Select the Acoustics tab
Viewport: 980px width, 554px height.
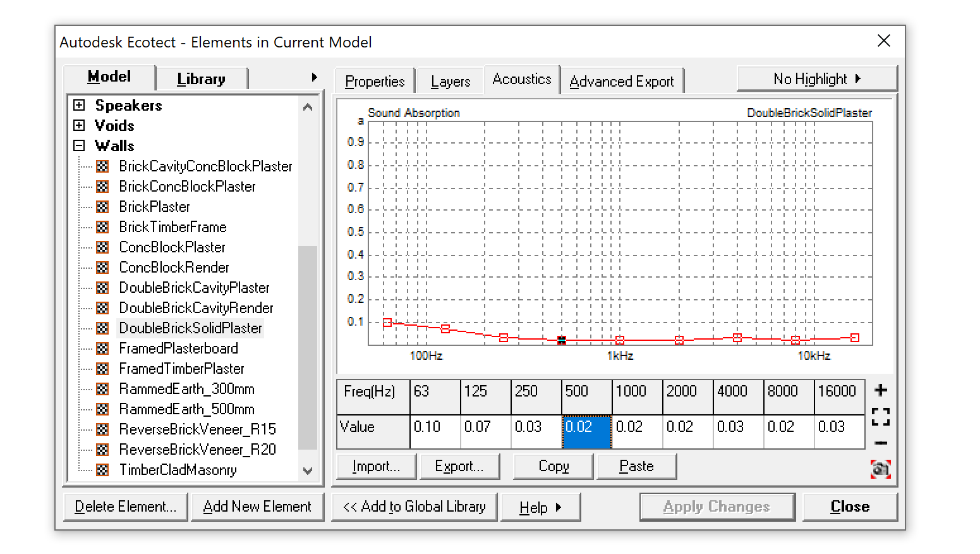pyautogui.click(x=522, y=80)
